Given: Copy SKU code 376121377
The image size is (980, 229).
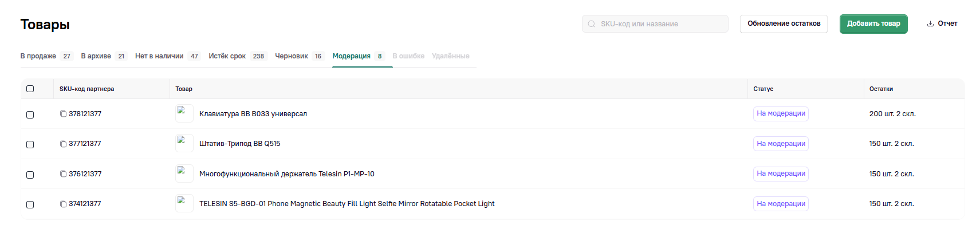Looking at the screenshot, I should click(x=63, y=174).
